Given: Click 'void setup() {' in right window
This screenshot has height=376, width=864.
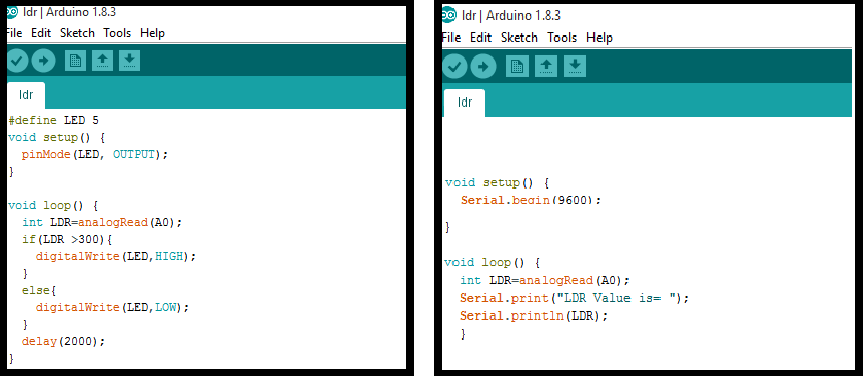Looking at the screenshot, I should tap(497, 182).
